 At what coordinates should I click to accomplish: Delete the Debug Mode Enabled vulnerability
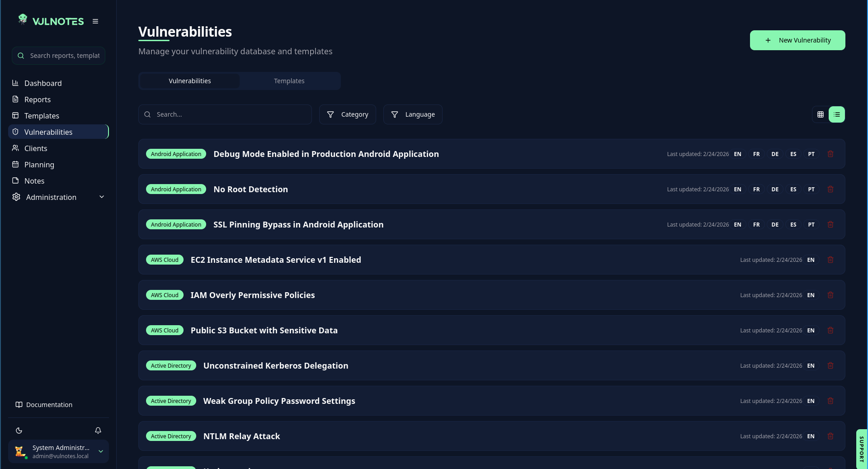point(830,154)
